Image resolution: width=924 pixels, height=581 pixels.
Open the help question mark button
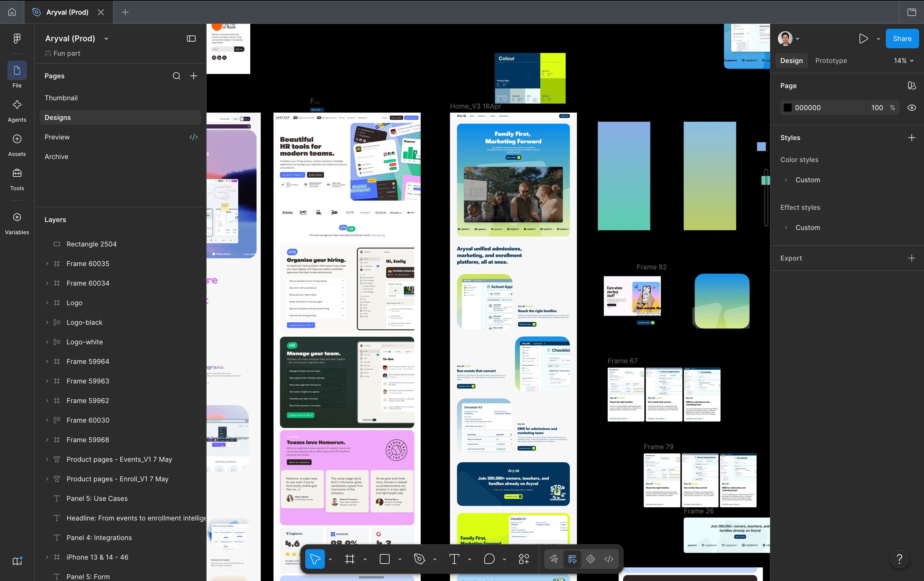point(899,559)
